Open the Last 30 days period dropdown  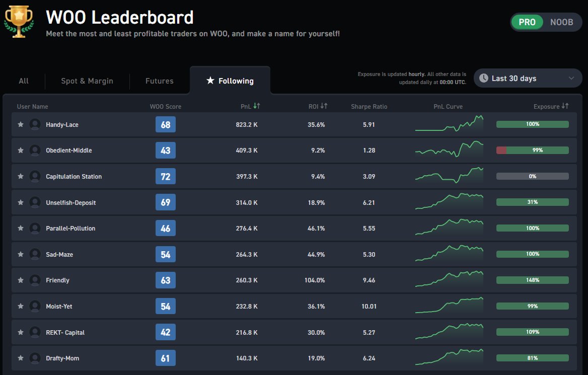[x=528, y=78]
